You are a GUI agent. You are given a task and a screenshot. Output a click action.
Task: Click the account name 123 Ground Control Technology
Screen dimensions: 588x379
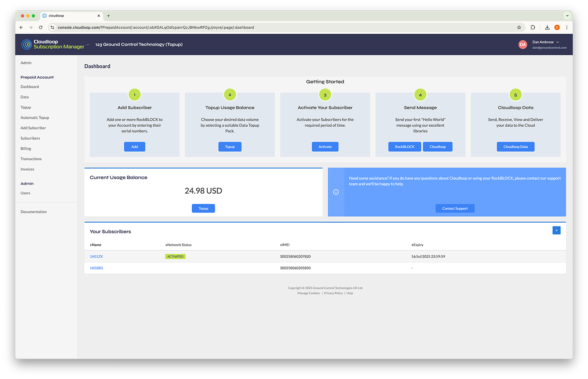click(139, 44)
